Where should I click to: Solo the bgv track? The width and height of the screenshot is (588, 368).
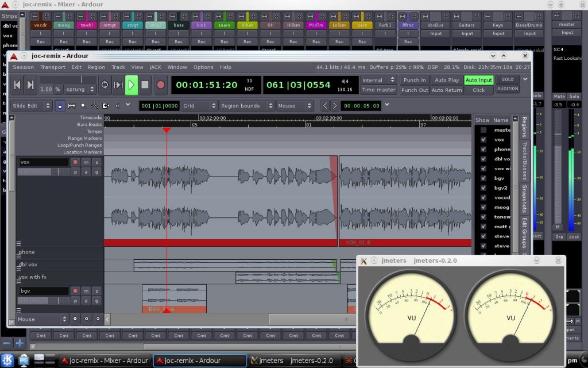[x=96, y=290]
